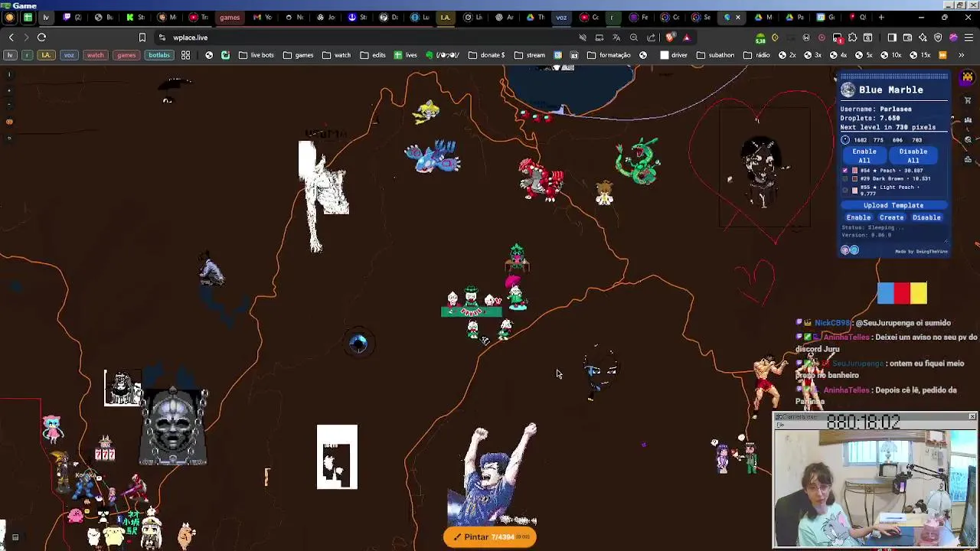Image resolution: width=980 pixels, height=551 pixels.
Task: Open a new browser tab
Action: 881,17
